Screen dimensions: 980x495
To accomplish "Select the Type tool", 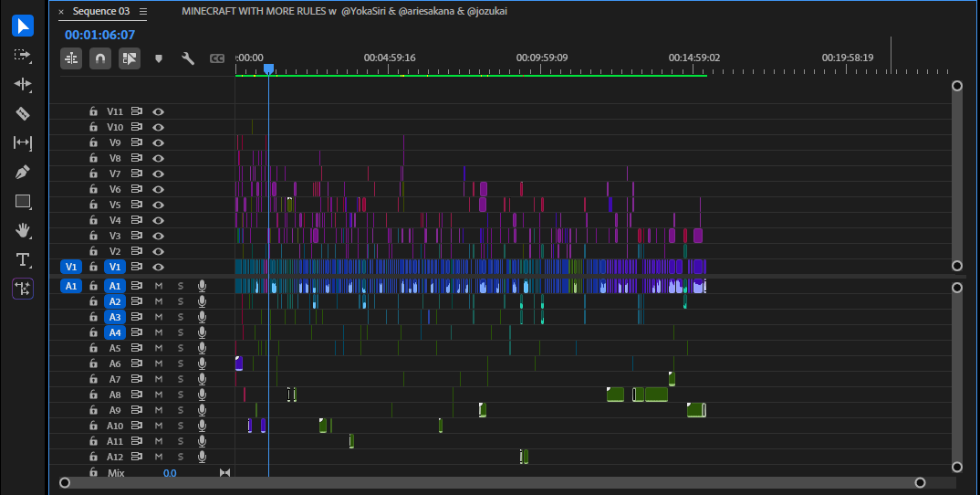I will [23, 259].
